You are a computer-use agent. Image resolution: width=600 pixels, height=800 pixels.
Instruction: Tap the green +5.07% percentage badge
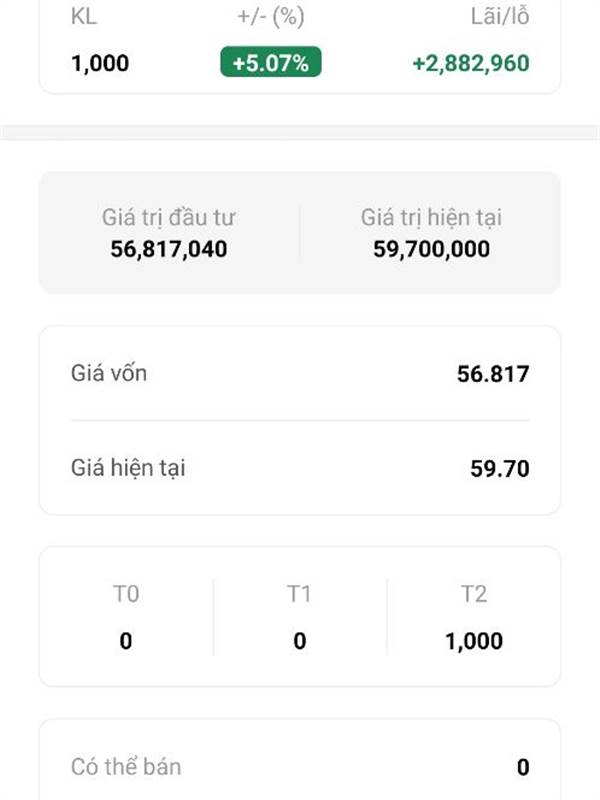270,63
